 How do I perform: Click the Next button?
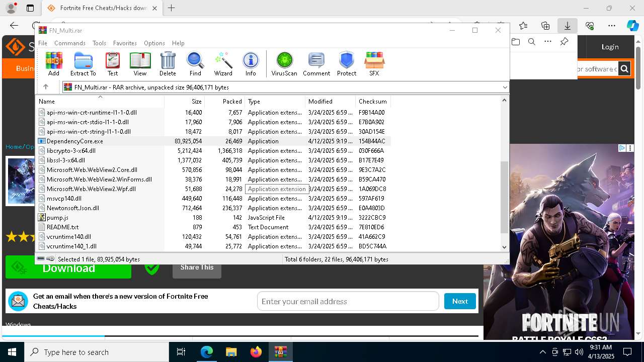coord(460,301)
